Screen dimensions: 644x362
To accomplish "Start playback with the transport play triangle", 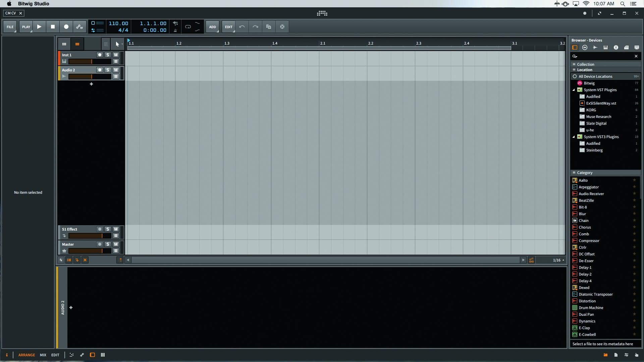I will (39, 27).
